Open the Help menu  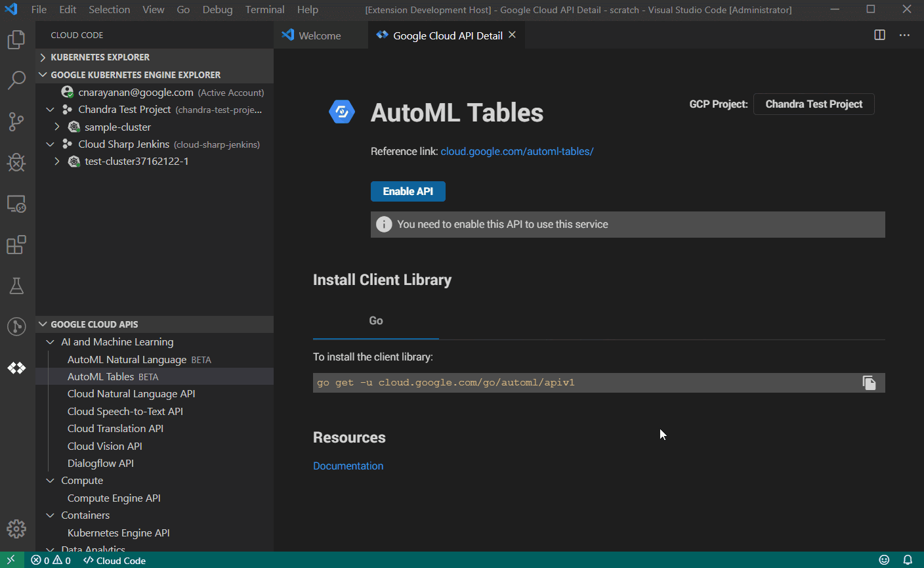click(307, 9)
